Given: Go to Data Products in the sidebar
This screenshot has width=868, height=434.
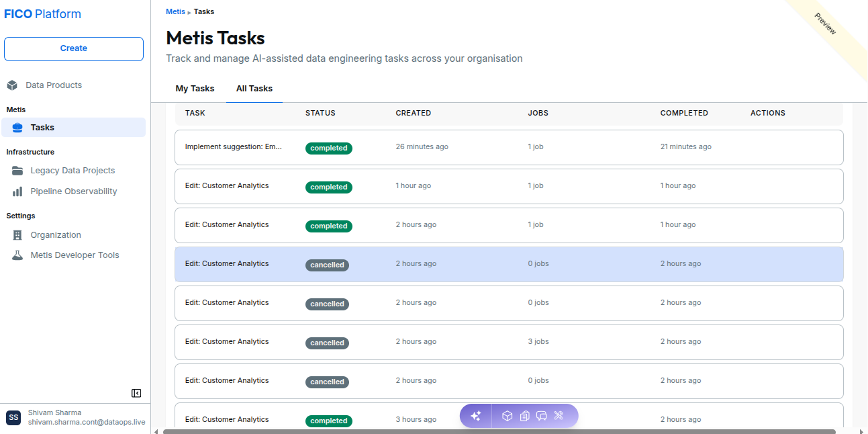Looking at the screenshot, I should pos(54,85).
